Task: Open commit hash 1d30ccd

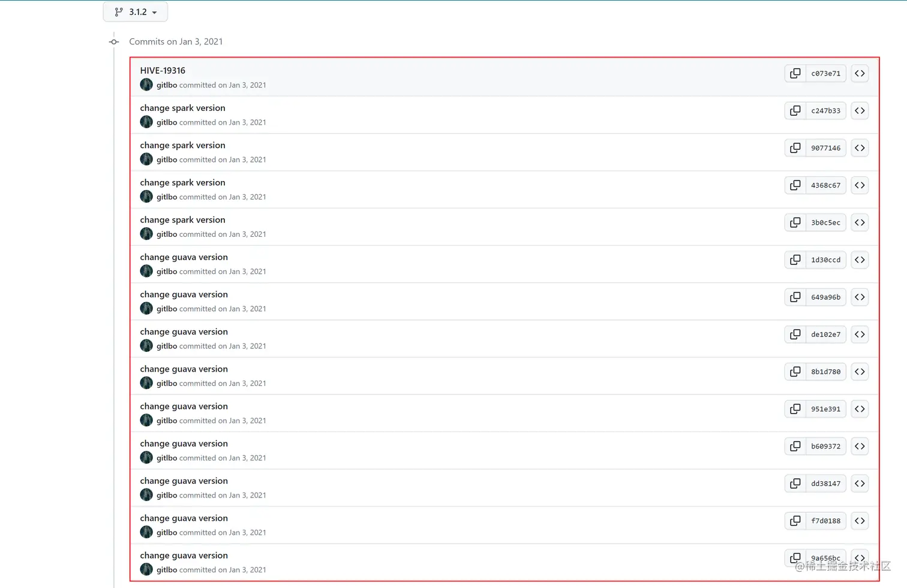Action: [826, 260]
